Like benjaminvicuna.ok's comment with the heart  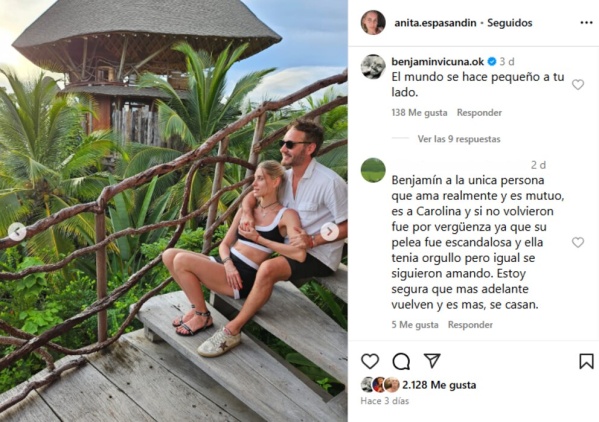point(578,84)
